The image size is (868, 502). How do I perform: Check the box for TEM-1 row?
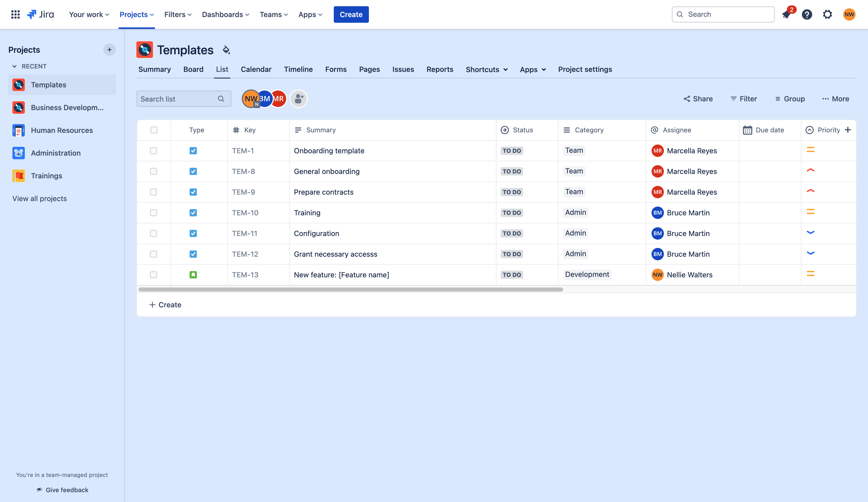click(x=154, y=151)
